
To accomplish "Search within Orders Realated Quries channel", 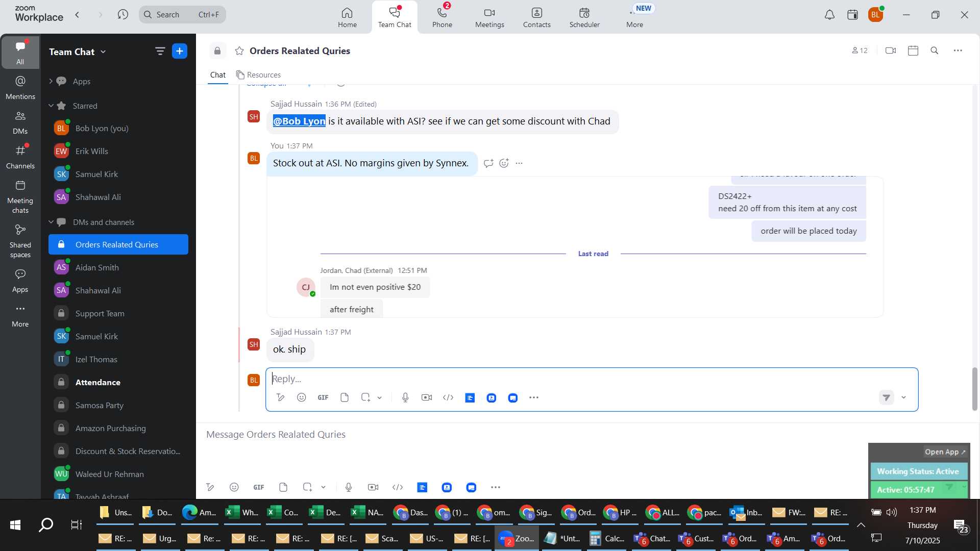I will click(935, 51).
